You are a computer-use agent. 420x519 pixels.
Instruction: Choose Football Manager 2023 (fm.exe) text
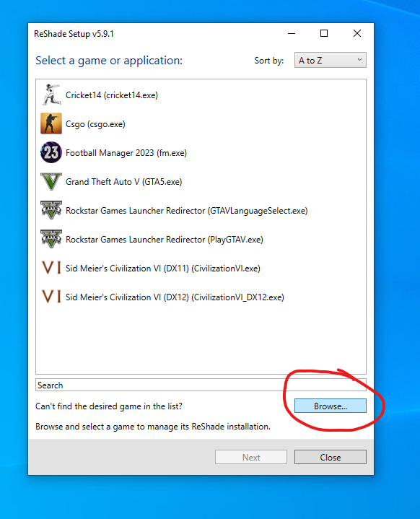coord(126,153)
